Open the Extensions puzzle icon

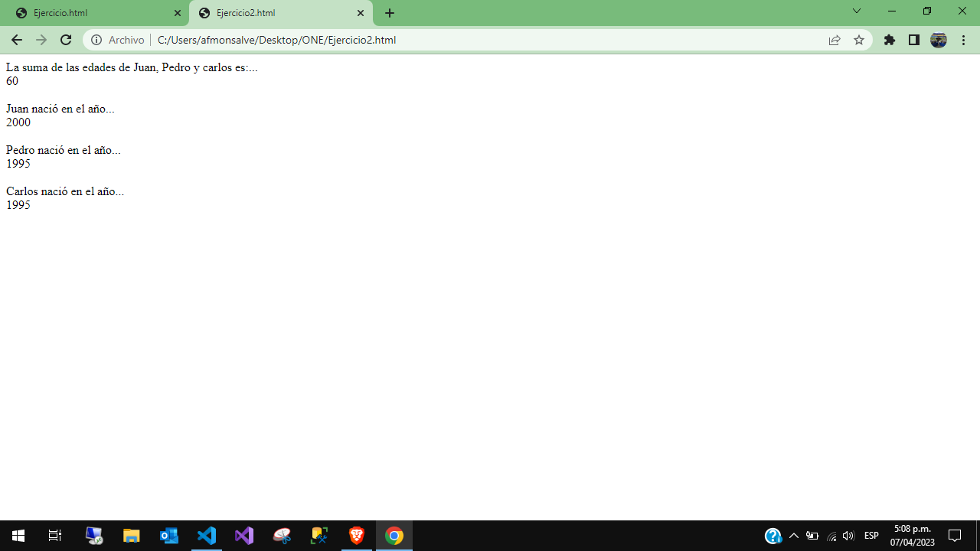889,40
